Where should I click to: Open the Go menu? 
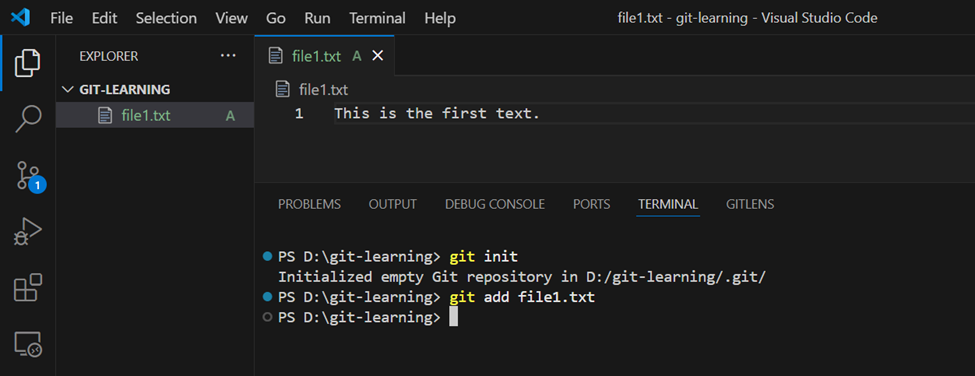point(275,18)
